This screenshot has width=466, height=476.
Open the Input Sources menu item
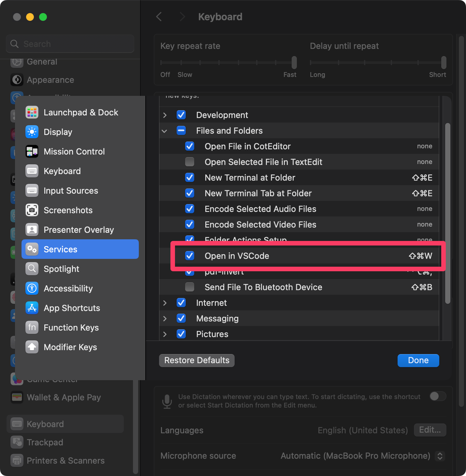click(71, 191)
